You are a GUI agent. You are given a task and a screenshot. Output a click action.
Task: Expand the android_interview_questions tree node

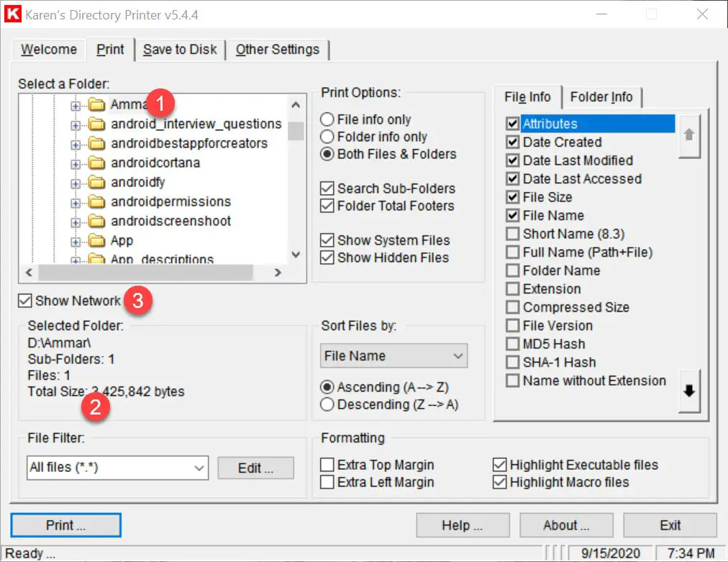(76, 125)
